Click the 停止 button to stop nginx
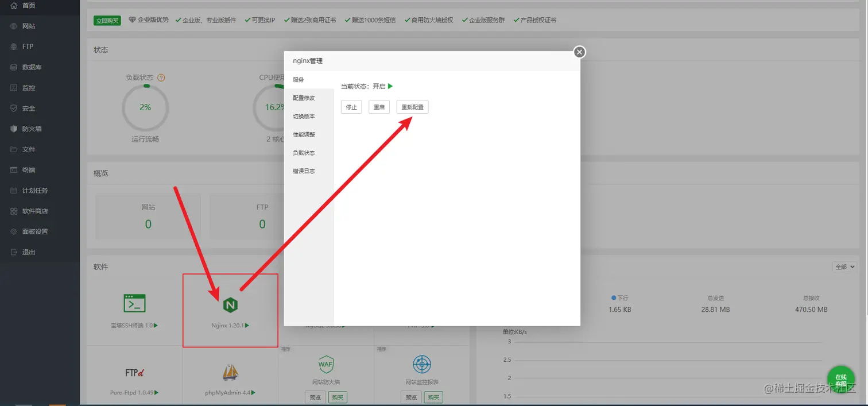This screenshot has width=868, height=406. [x=351, y=107]
